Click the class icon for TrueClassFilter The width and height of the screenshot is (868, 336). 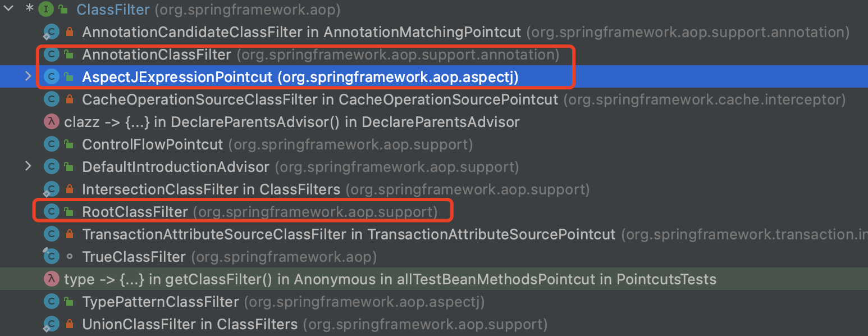point(51,256)
